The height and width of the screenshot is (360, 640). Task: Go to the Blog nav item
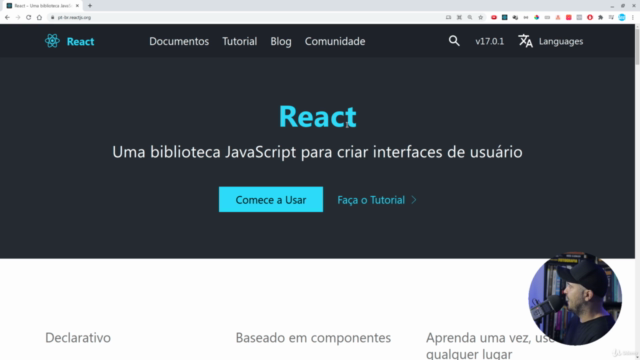click(x=281, y=41)
